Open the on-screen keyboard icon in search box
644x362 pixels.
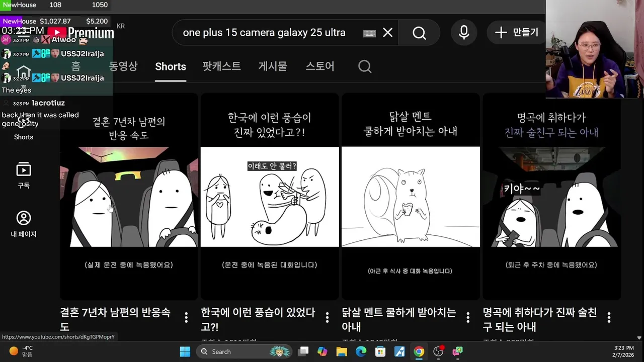point(369,33)
